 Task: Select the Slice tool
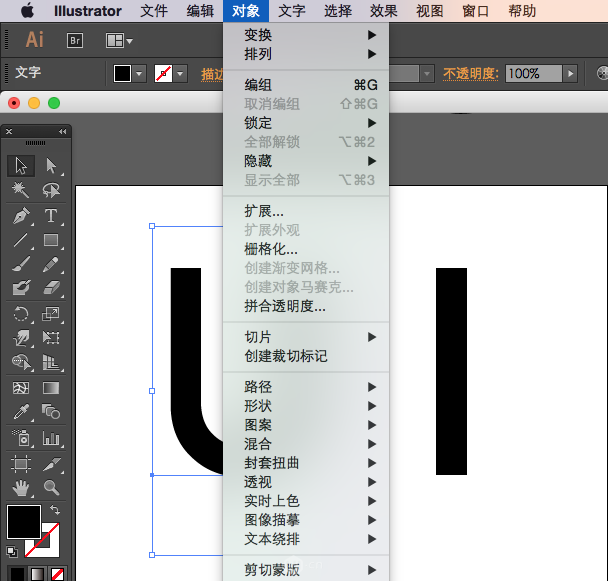pyautogui.click(x=51, y=463)
